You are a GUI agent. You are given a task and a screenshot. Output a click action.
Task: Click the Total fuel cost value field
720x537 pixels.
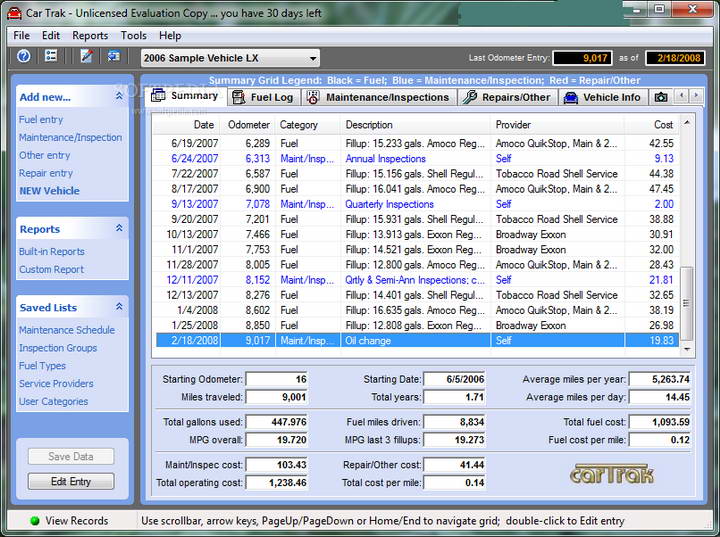point(660,422)
